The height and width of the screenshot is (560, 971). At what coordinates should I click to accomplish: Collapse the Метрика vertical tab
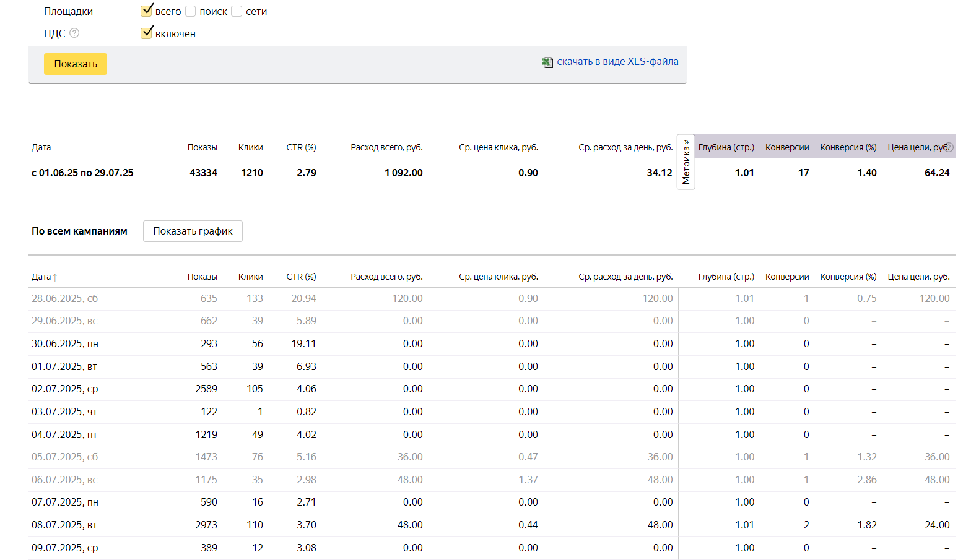pos(686,162)
